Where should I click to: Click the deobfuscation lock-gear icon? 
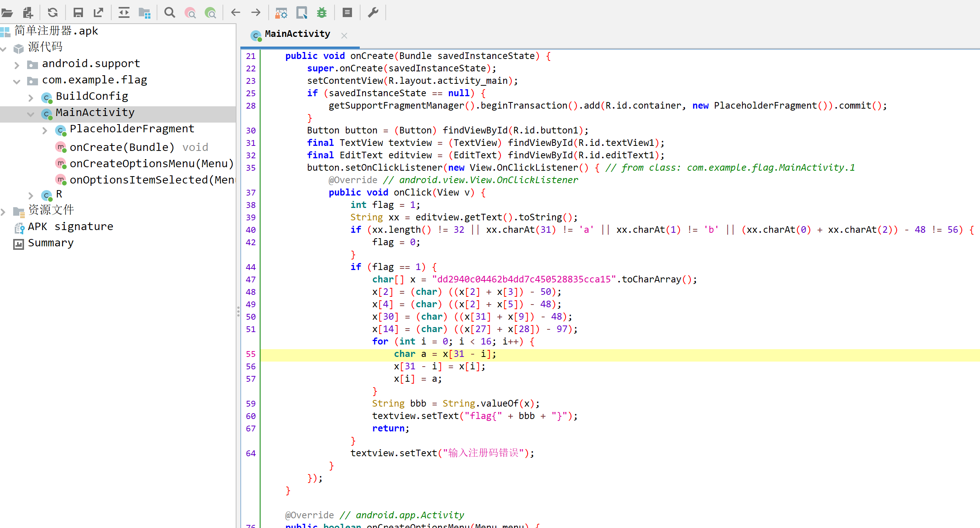[281, 13]
